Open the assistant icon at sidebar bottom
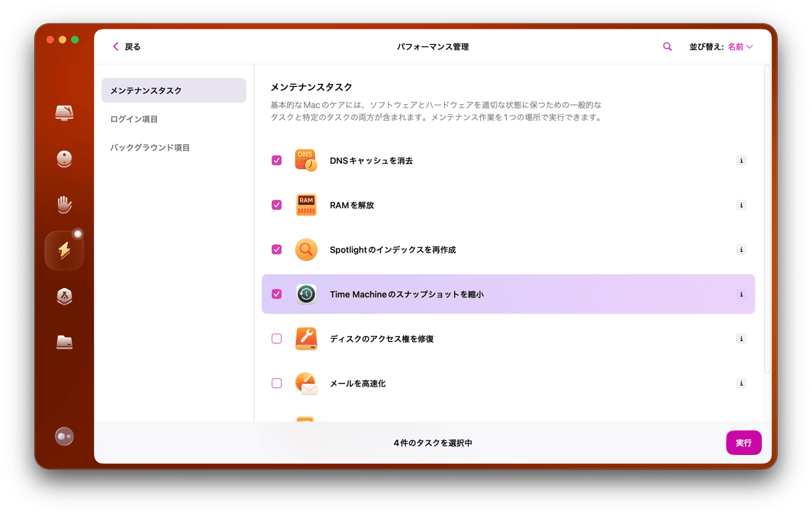 [x=64, y=436]
